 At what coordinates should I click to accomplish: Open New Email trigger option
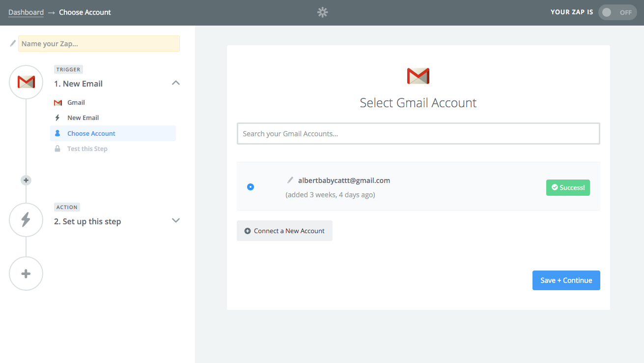(x=83, y=118)
